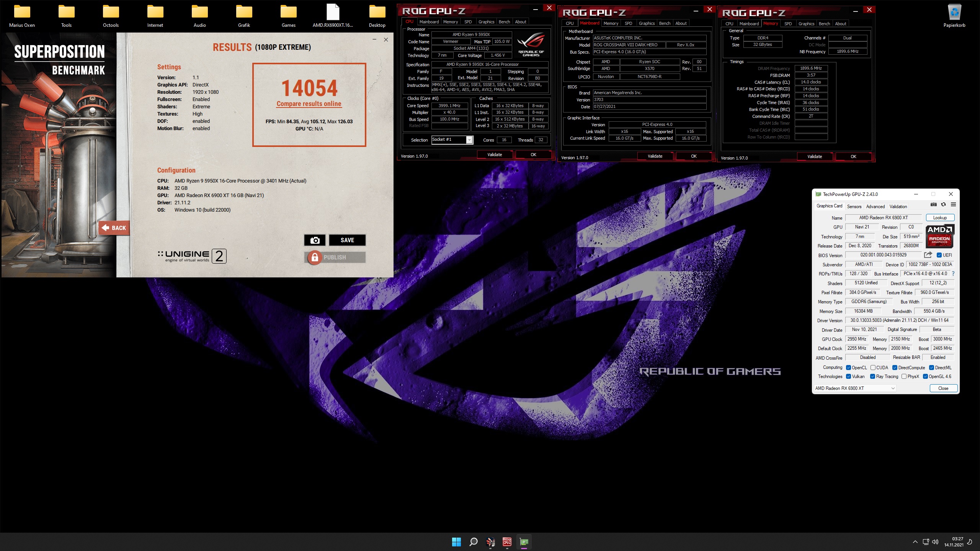This screenshot has width=980, height=551.
Task: Click OK in the Memory CPU-Z window
Action: pos(853,156)
